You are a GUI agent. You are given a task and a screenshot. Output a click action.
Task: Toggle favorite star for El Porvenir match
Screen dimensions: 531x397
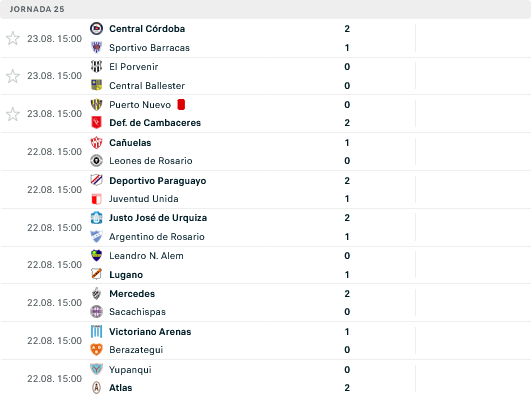(x=13, y=76)
